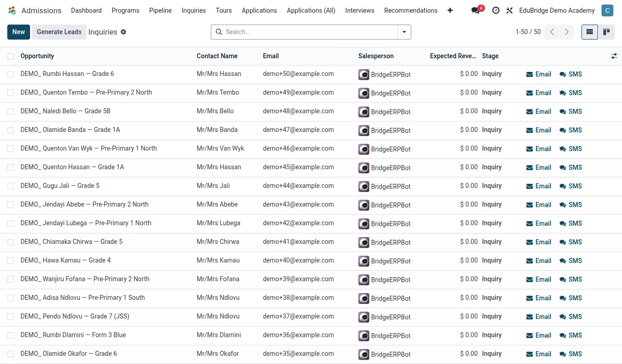Check the Gugu Jali — Grade 5 row
Viewport: 622px width, 364px height.
10,186
